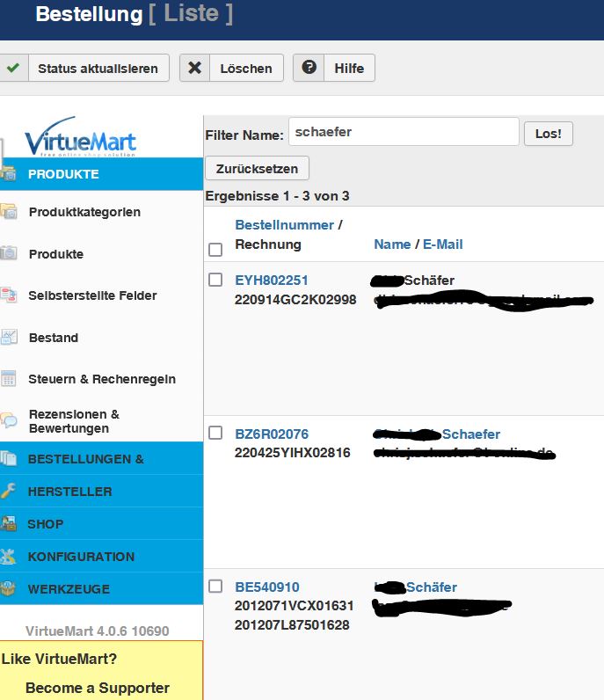
Task: Click the Rezensionen & Bewertungen speech bubble icon
Action: pyautogui.click(x=9, y=420)
